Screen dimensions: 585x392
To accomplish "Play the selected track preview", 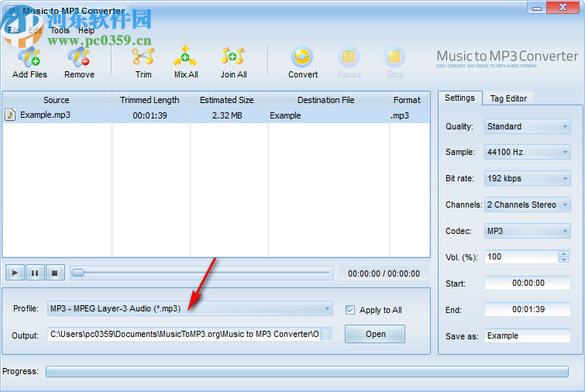I will coord(15,273).
